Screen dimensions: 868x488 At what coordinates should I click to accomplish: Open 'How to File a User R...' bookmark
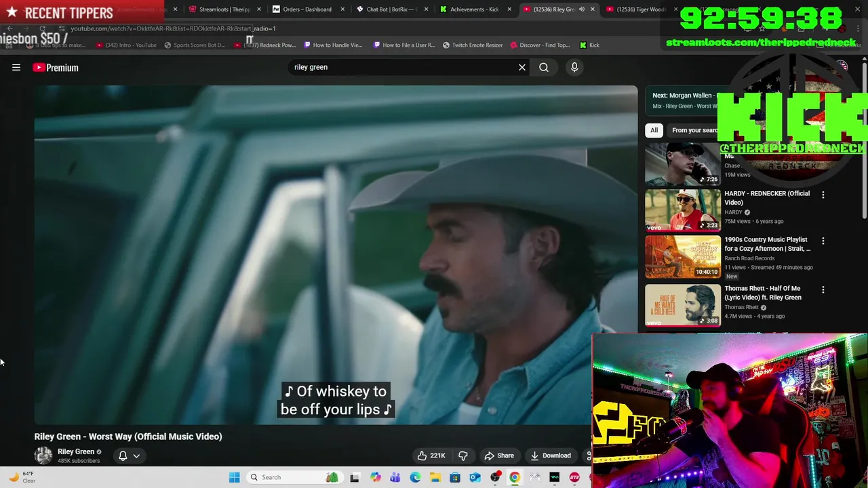(404, 45)
